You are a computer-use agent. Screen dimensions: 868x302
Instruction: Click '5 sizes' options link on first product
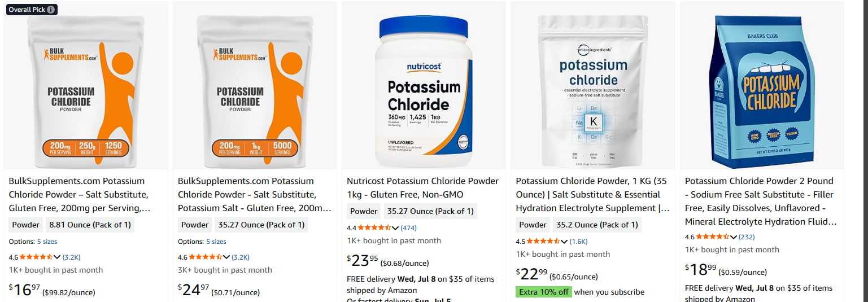pyautogui.click(x=47, y=242)
